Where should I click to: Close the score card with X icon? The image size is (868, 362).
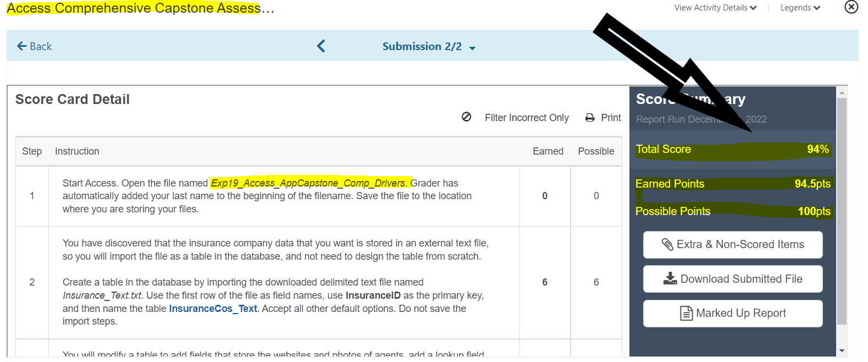(851, 7)
